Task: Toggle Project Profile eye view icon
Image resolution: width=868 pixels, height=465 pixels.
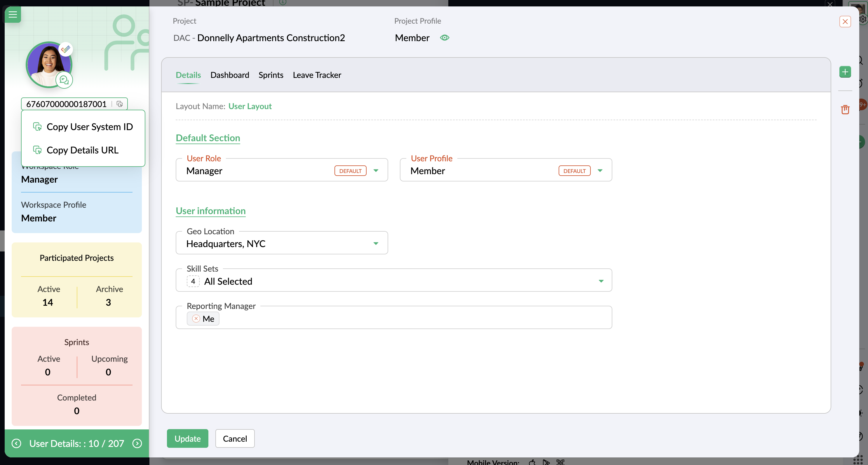Action: click(x=445, y=38)
